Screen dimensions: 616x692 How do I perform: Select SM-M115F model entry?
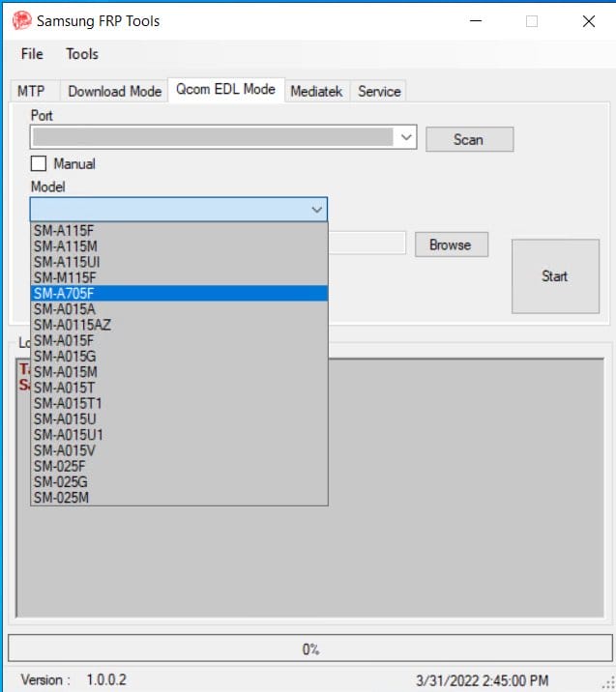179,277
